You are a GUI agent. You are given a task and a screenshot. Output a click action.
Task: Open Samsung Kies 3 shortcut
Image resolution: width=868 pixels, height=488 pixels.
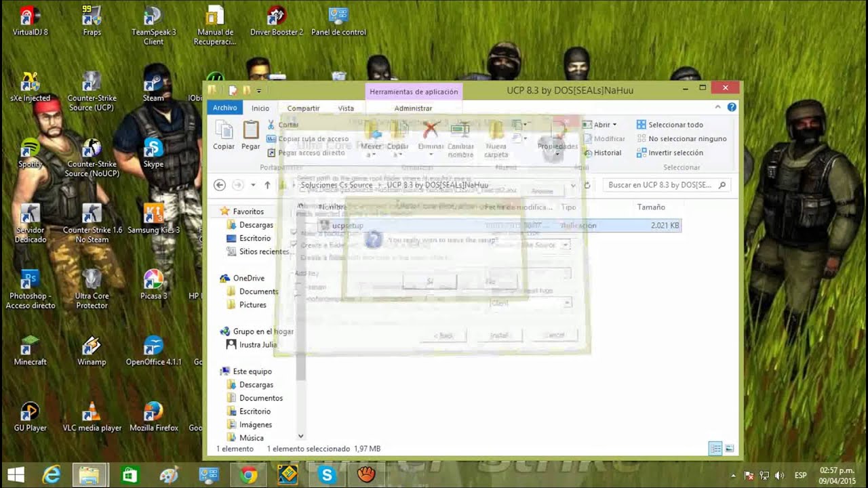(153, 218)
